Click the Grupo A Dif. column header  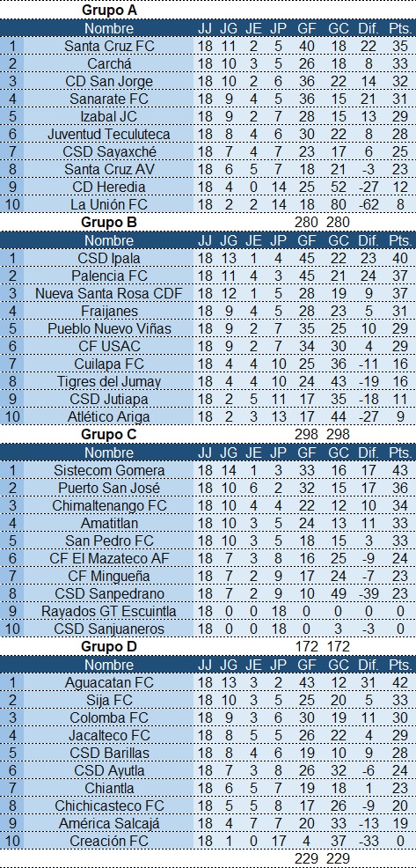pos(368,28)
